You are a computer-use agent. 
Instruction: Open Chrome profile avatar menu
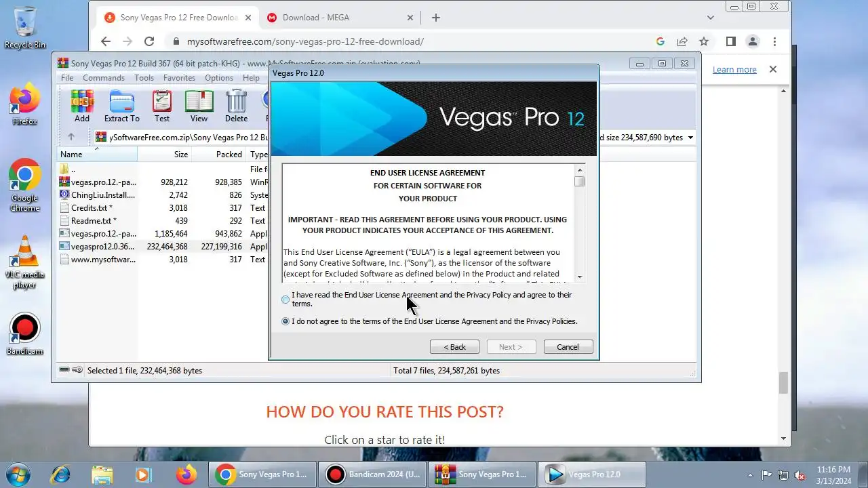(753, 41)
